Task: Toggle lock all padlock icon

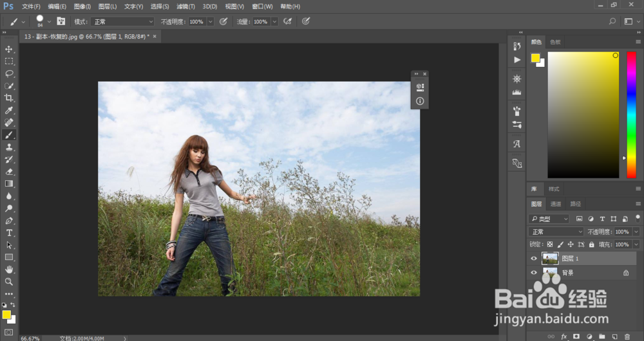Action: point(591,244)
